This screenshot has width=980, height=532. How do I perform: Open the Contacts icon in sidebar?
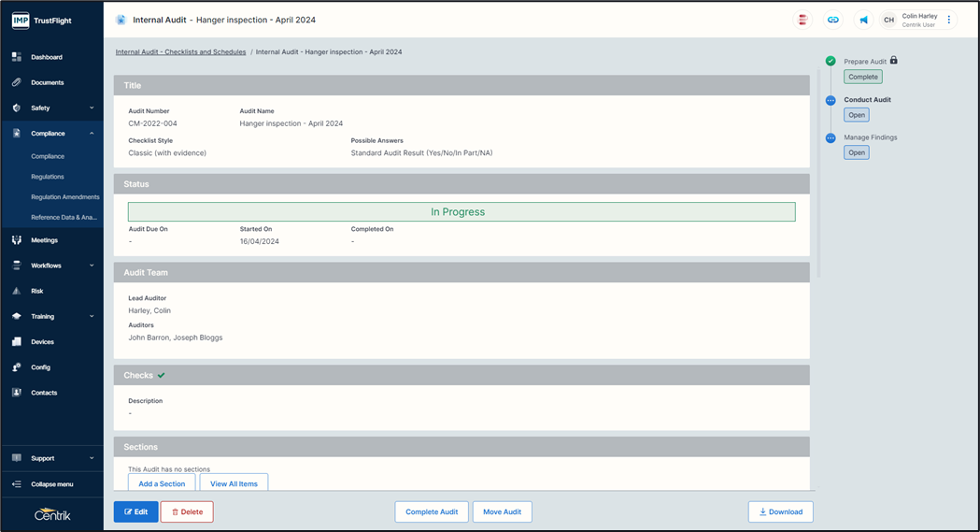[17, 393]
